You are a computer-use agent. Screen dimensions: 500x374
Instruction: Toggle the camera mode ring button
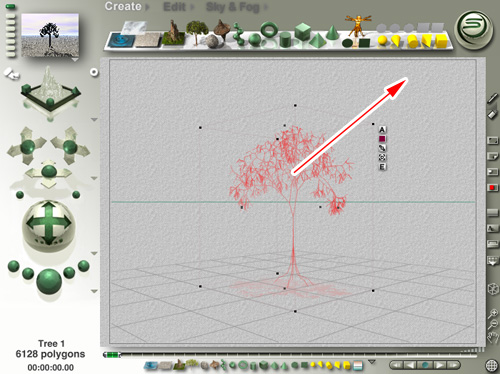point(94,72)
